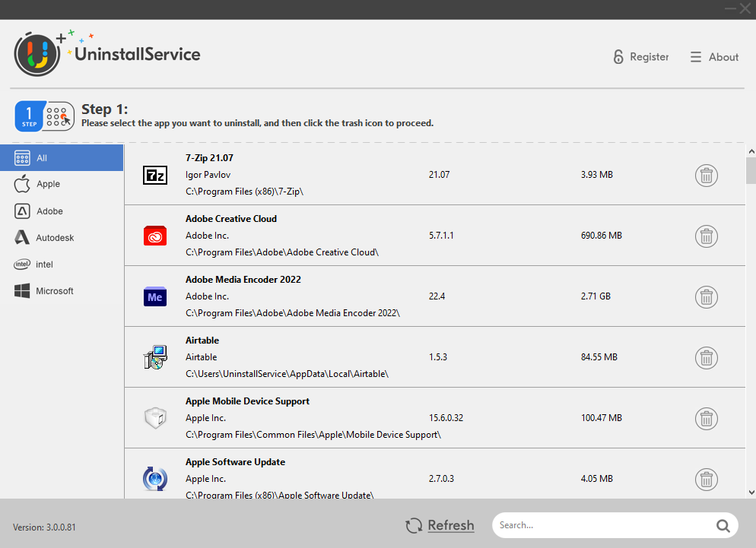This screenshot has height=548, width=756.
Task: Click the "100.47 MB" size value
Action: click(602, 417)
